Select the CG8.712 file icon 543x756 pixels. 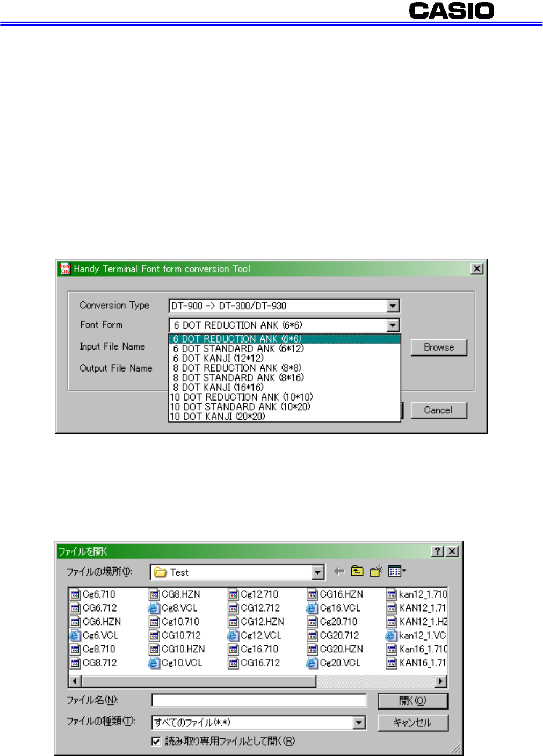click(75, 663)
